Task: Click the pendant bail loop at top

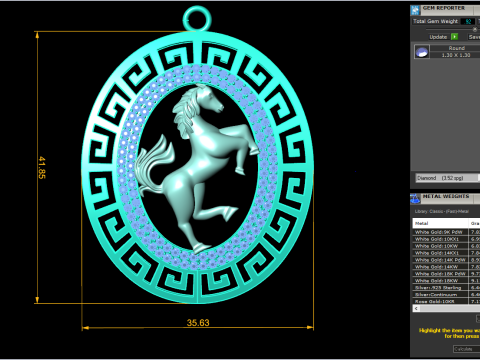Action: [x=197, y=18]
